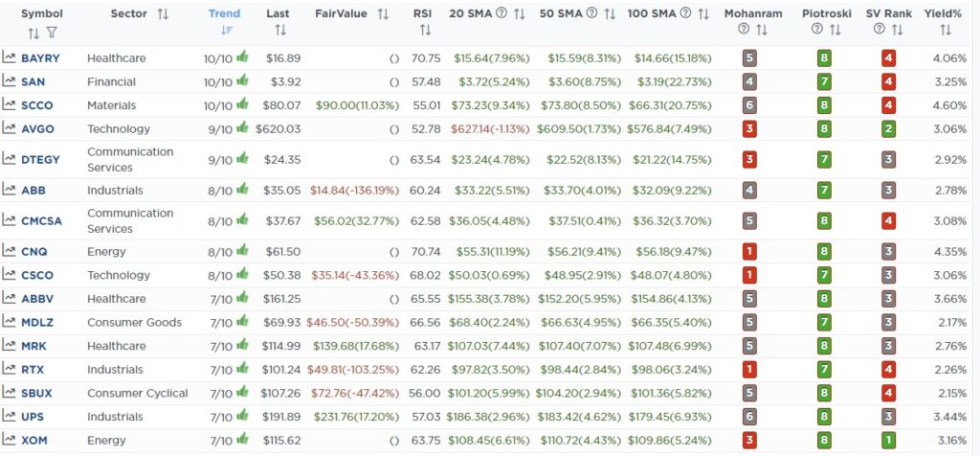Click the chart icon next to XOM

coord(9,440)
